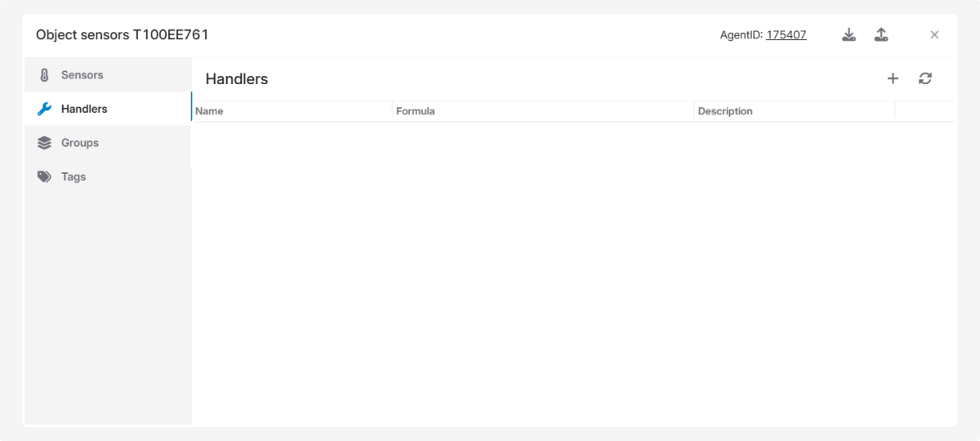980x441 pixels.
Task: Click the plus icon to add a handler
Action: [893, 78]
